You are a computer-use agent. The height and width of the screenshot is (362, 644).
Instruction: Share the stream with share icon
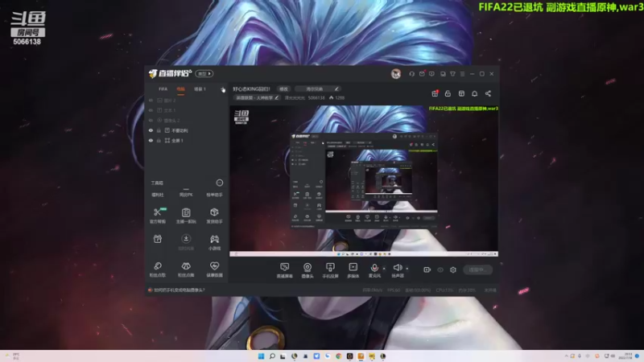pyautogui.click(x=488, y=93)
